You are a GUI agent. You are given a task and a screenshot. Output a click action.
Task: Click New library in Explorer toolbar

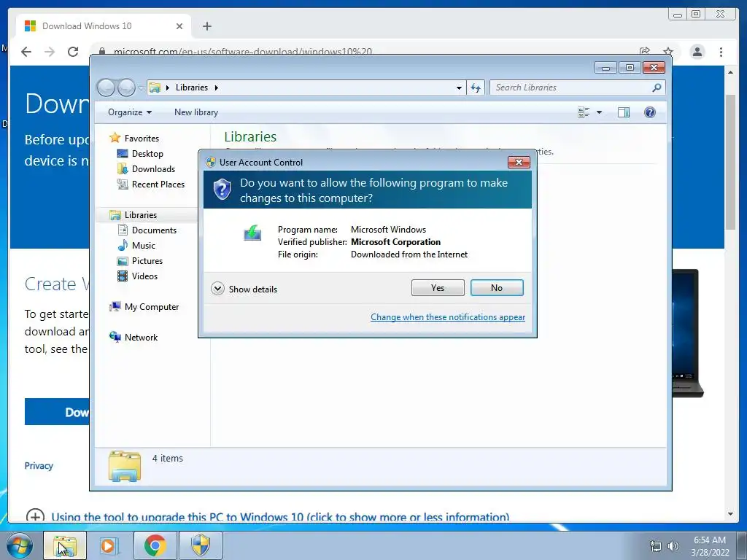click(196, 112)
